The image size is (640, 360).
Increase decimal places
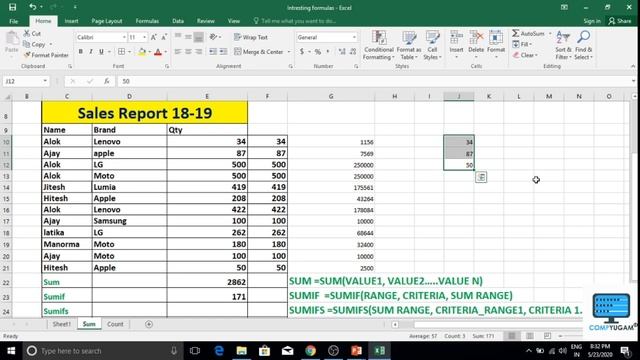click(x=342, y=52)
